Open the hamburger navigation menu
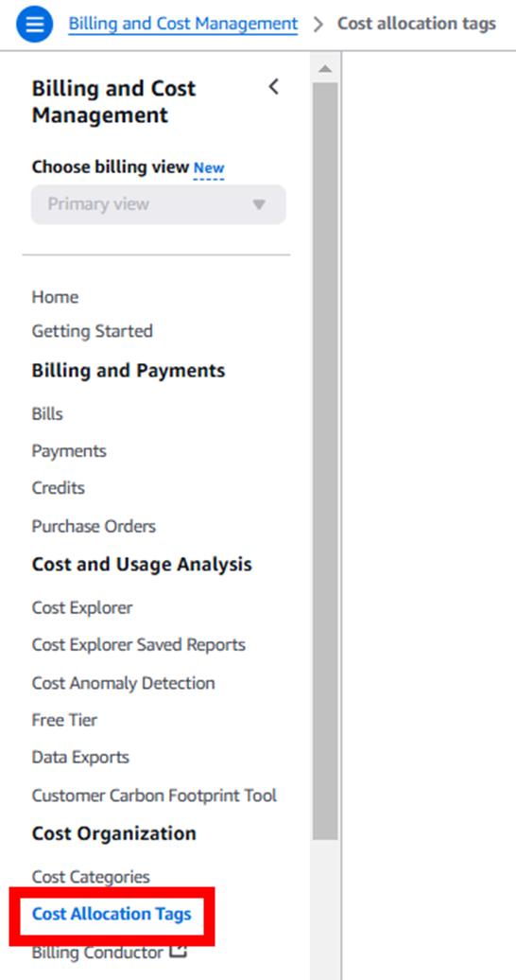Image resolution: width=516 pixels, height=980 pixels. [34, 25]
